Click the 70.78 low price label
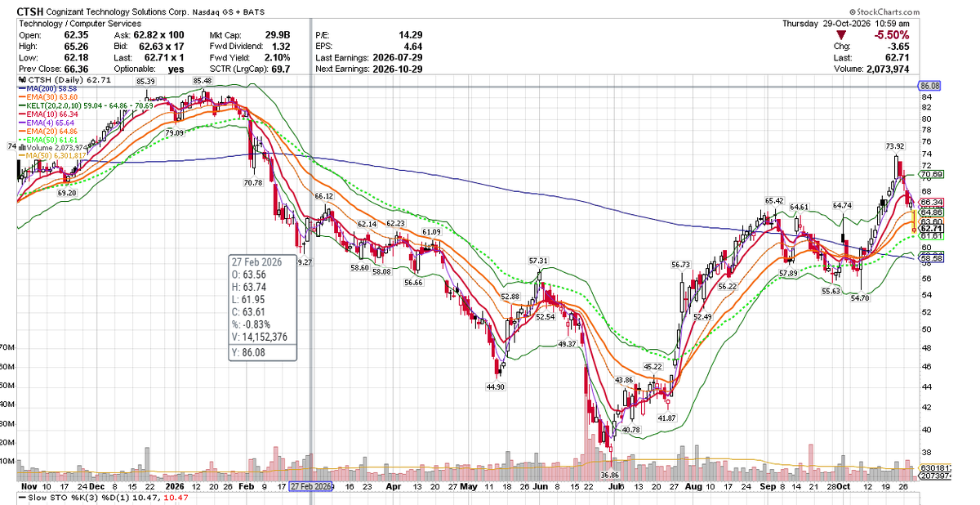Viewport: 980px width, 505px height. (x=252, y=183)
